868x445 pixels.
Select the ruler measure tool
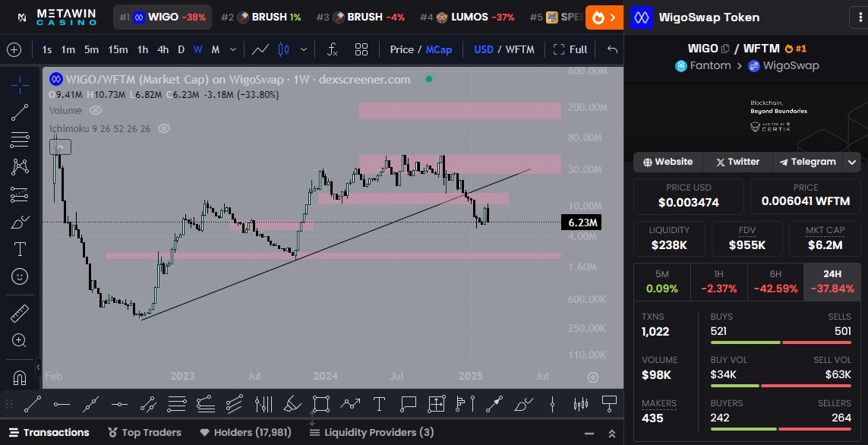[20, 314]
